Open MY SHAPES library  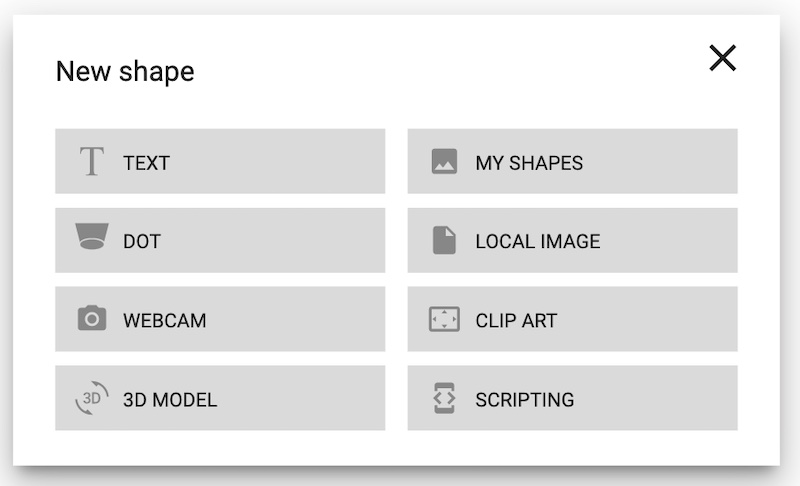[x=572, y=161]
